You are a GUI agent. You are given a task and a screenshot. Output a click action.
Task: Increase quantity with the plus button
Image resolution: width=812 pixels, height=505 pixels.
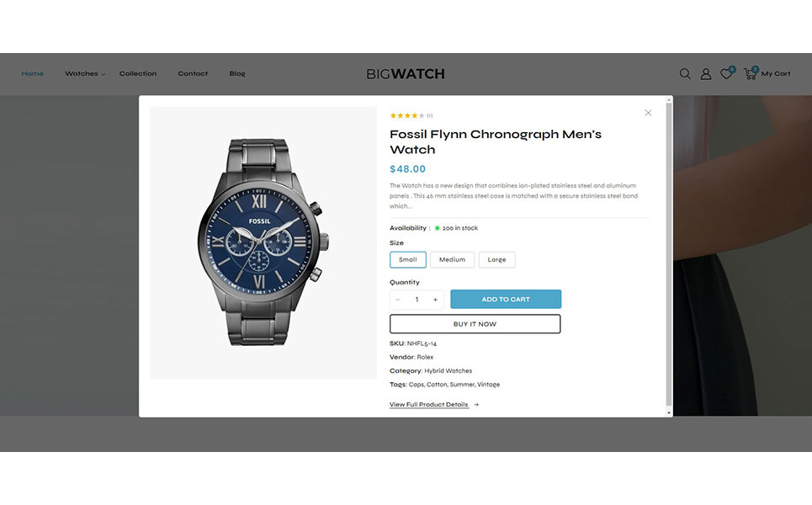click(435, 300)
